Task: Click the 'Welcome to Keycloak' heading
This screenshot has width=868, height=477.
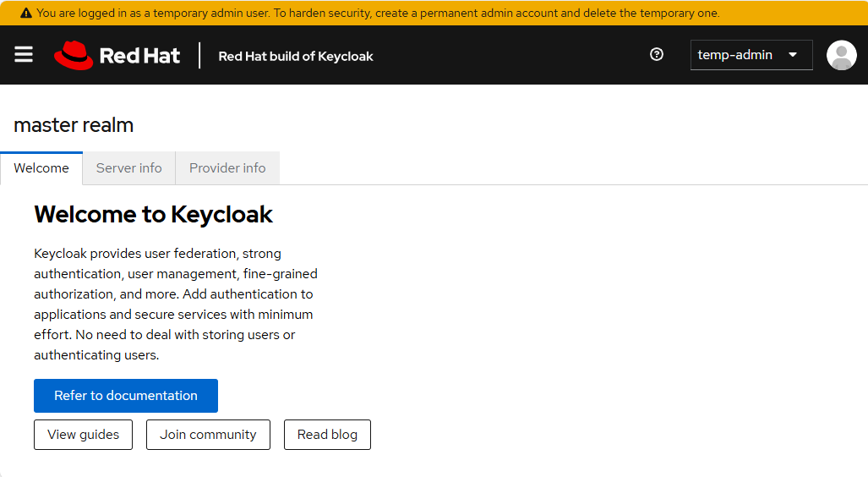Action: click(153, 215)
